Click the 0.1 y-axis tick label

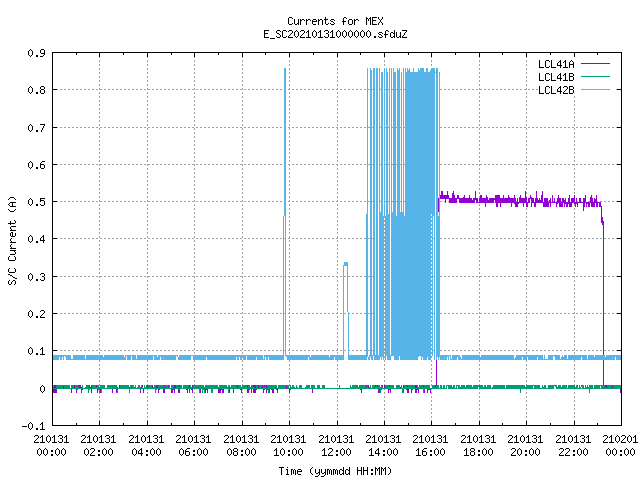36,351
